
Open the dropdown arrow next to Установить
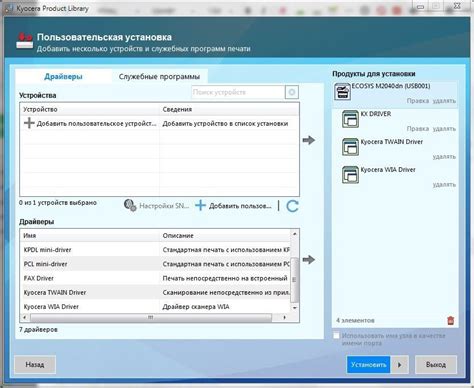(399, 365)
